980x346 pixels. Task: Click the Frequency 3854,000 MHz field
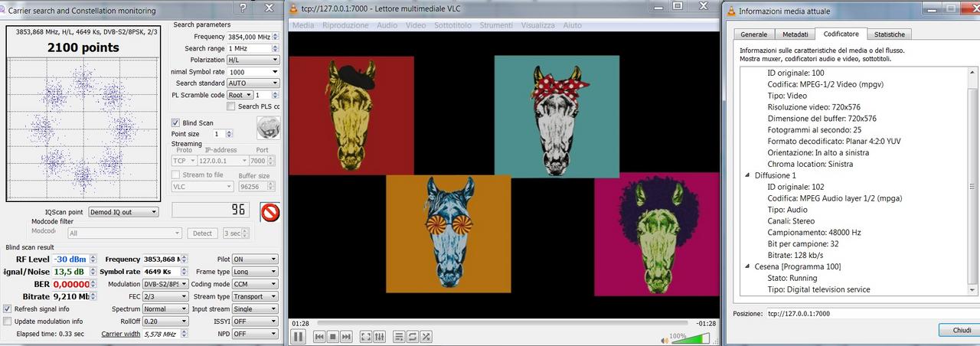tap(253, 37)
